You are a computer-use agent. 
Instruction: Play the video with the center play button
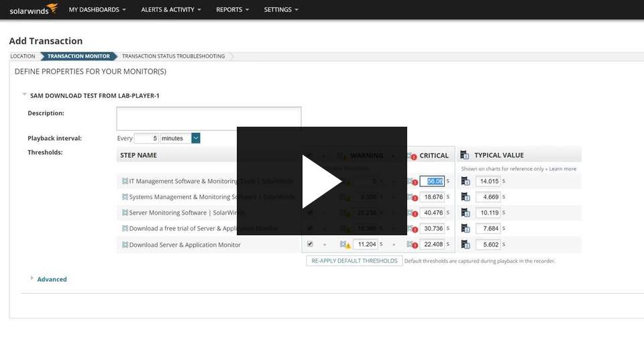[321, 181]
